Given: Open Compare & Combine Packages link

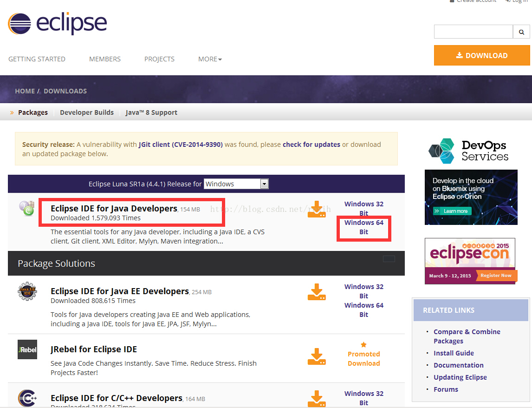Looking at the screenshot, I should click(467, 336).
